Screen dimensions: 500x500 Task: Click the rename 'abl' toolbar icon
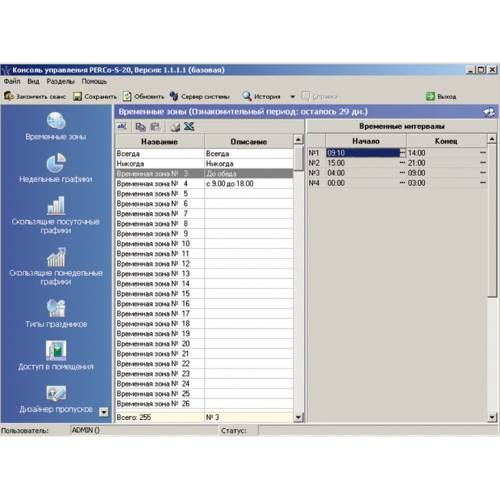pos(122,126)
